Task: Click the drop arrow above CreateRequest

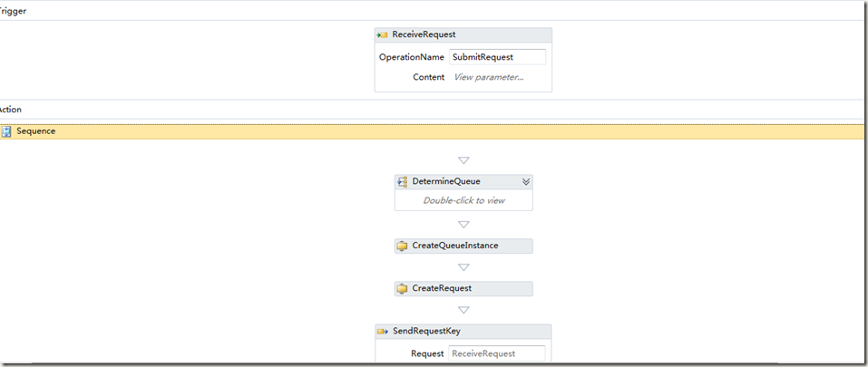Action: (x=463, y=267)
